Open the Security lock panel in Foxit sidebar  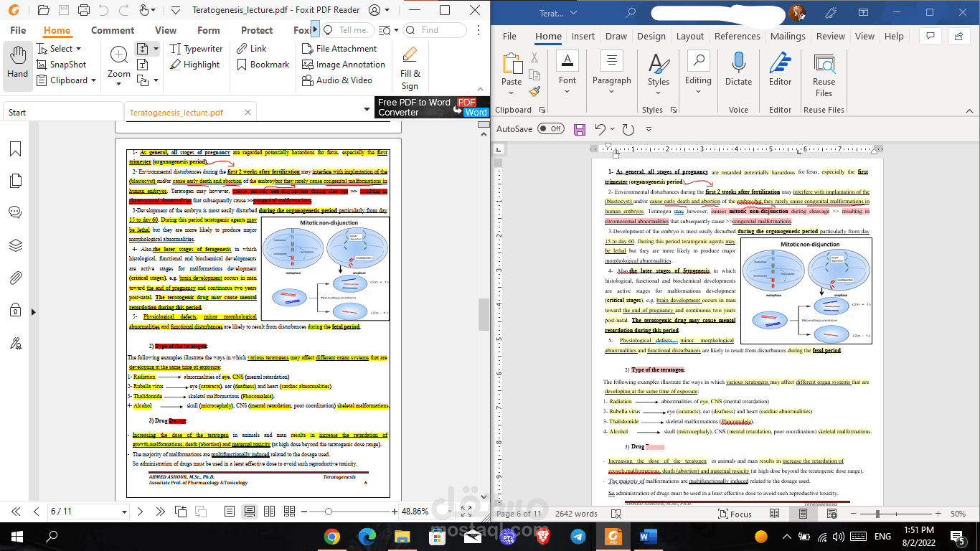pyautogui.click(x=15, y=311)
